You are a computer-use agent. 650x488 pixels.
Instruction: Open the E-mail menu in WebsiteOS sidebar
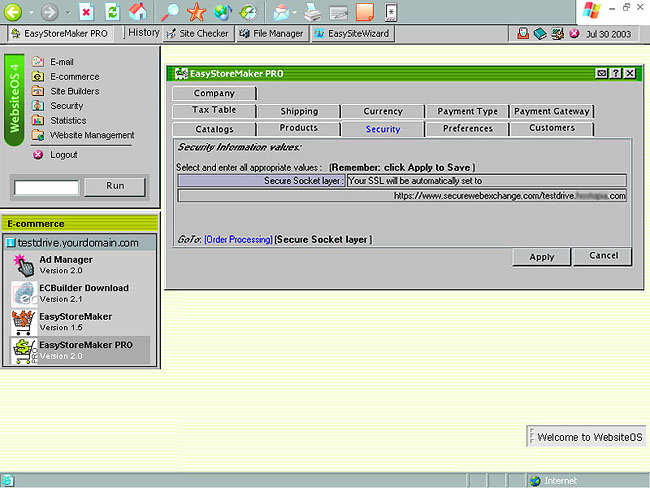pos(61,62)
